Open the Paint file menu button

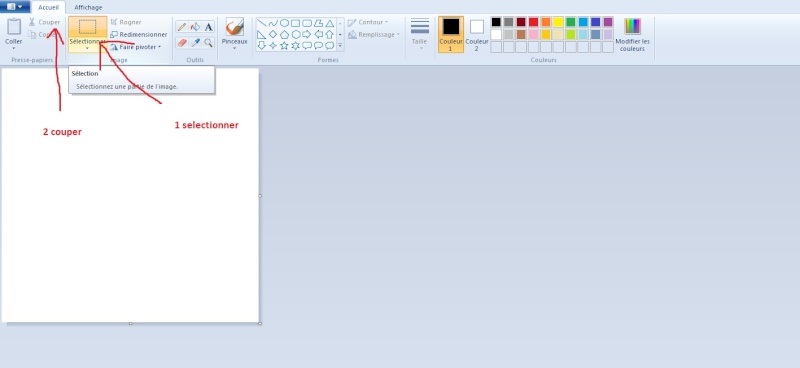click(15, 7)
